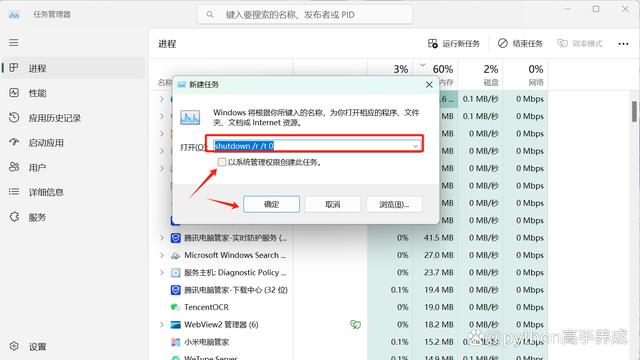Click the Microsoft Windows Search icon

(x=176, y=255)
